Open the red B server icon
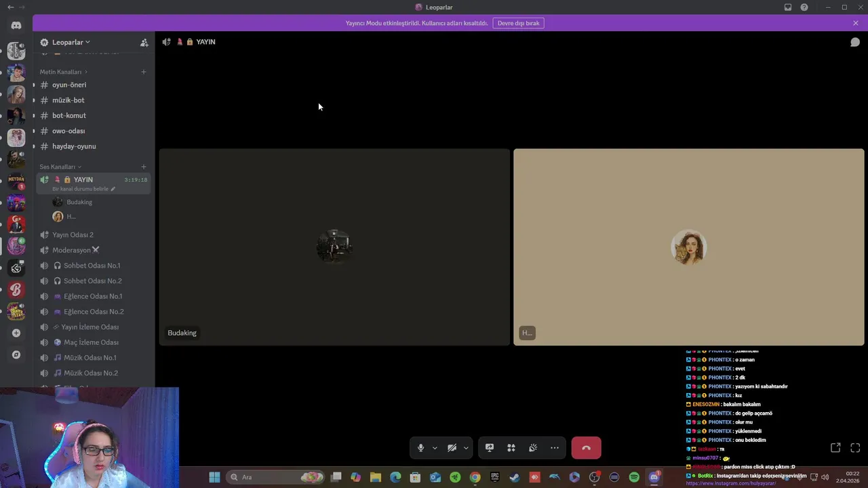The height and width of the screenshot is (488, 868). (x=16, y=289)
